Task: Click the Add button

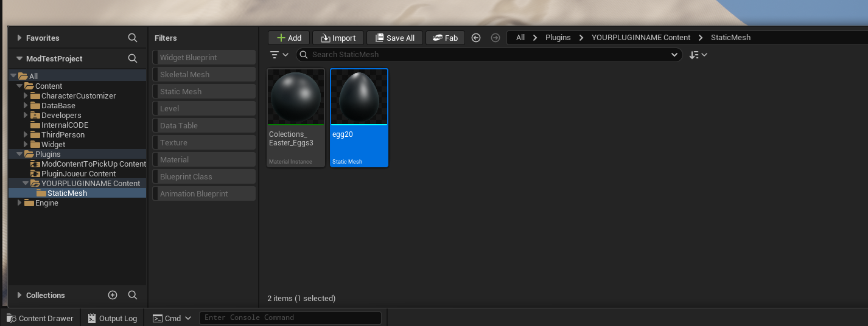Action: 289,38
